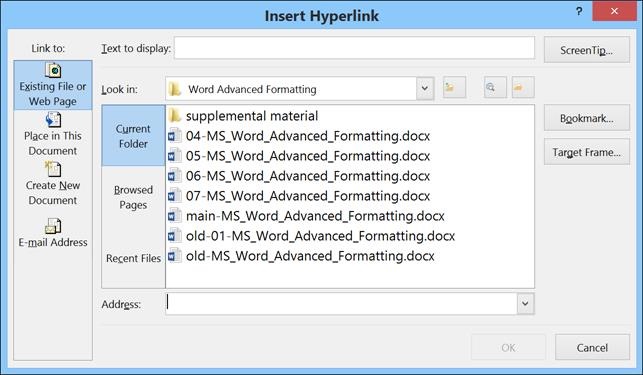Open the ScreenTip dialog
This screenshot has width=643, height=375.
pyautogui.click(x=587, y=50)
